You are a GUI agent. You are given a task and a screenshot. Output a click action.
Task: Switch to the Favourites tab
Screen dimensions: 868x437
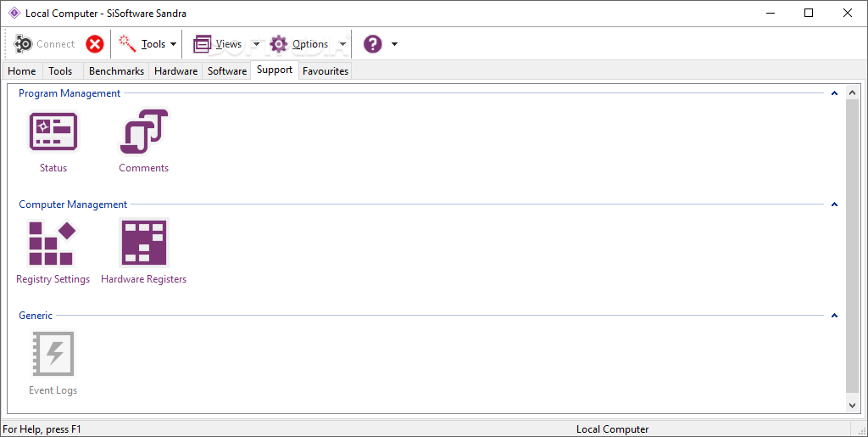pos(325,71)
